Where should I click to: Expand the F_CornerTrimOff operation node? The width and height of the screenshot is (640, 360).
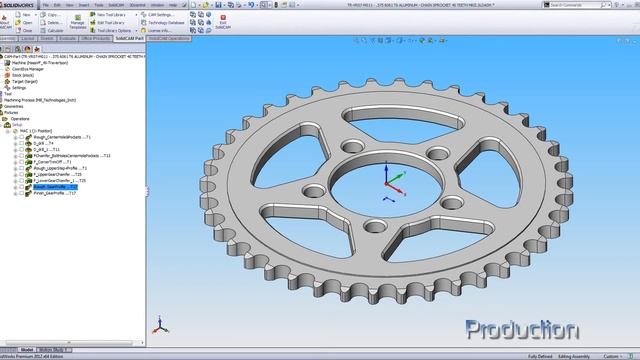16,162
